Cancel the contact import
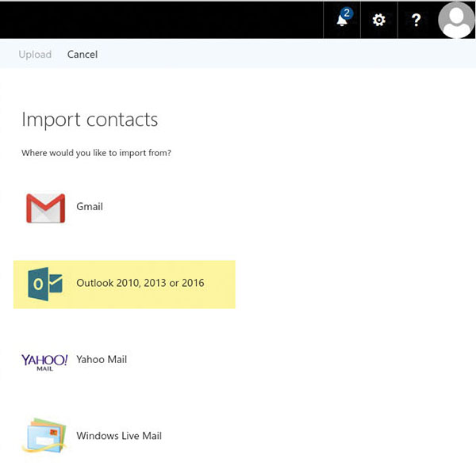 tap(83, 55)
